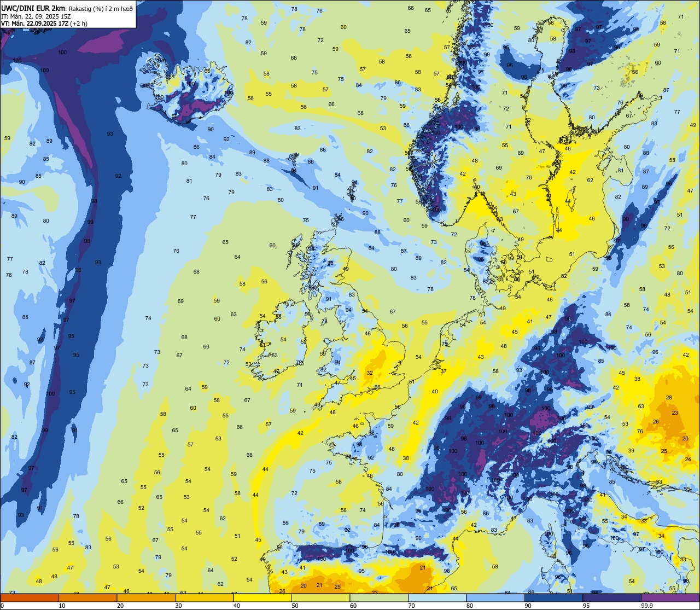Click the legend tick label "80"
This screenshot has width=700, height=610.
pos(470,606)
